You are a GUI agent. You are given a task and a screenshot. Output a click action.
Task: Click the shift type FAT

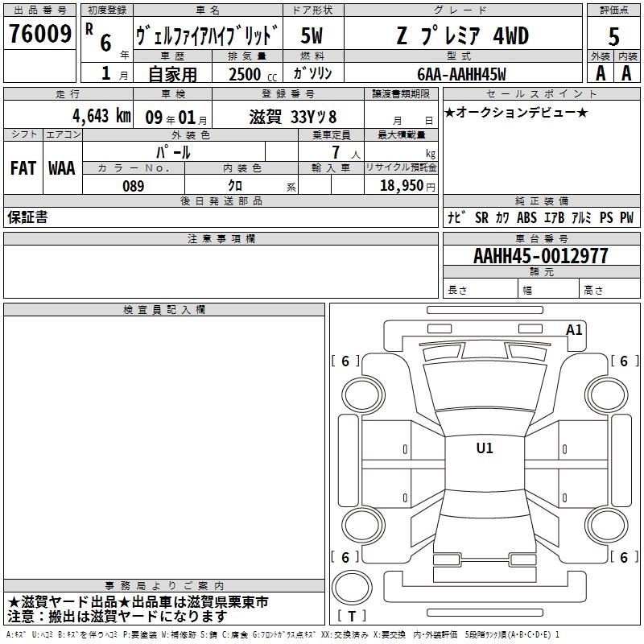pos(23,168)
